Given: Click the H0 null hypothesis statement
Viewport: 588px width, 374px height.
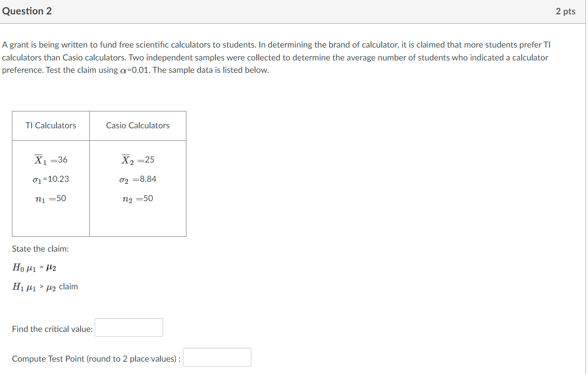Looking at the screenshot, I should [x=35, y=267].
